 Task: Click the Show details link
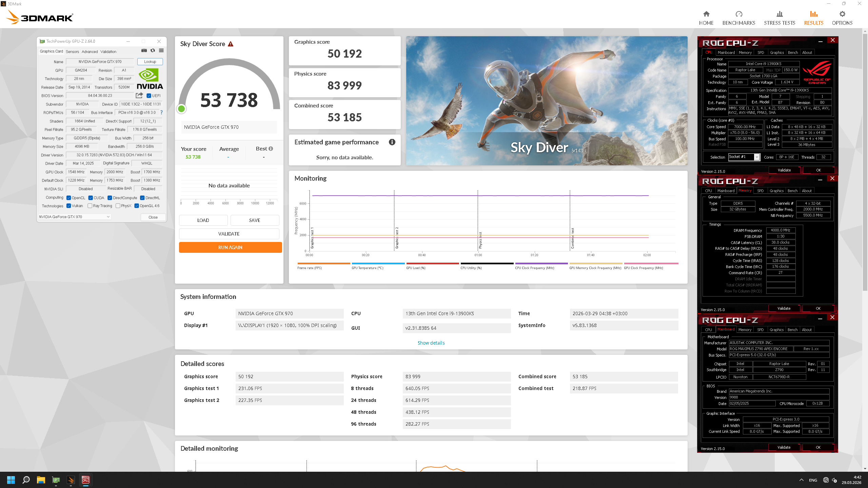tap(431, 343)
